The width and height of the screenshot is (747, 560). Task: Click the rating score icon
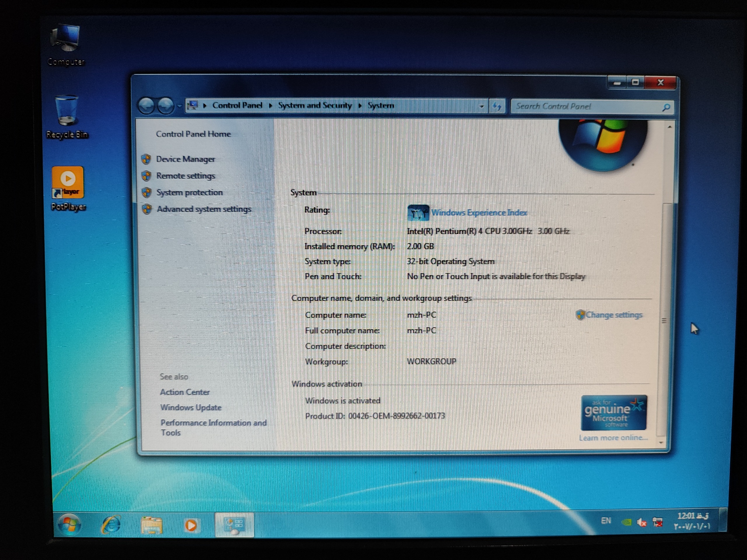point(418,213)
